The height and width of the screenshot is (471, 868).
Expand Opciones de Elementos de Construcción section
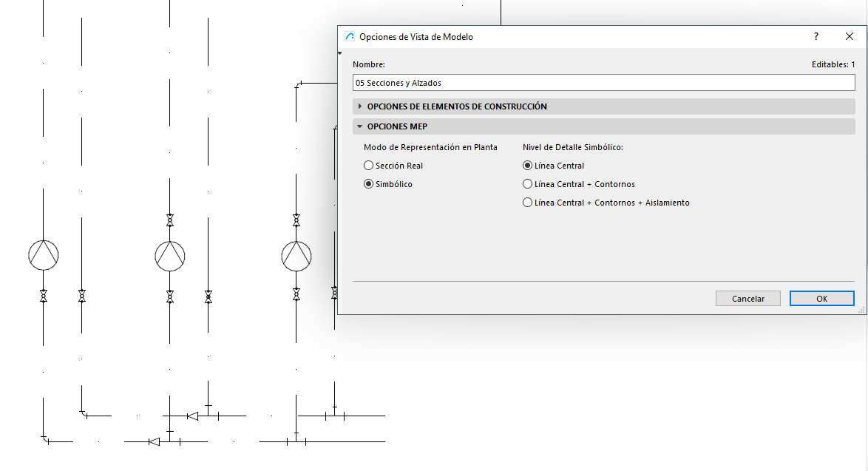[x=603, y=106]
